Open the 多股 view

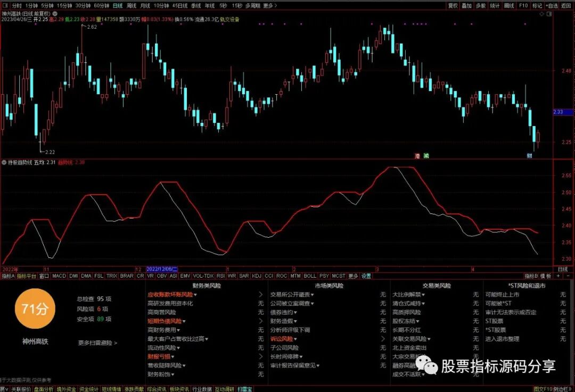(x=480, y=5)
